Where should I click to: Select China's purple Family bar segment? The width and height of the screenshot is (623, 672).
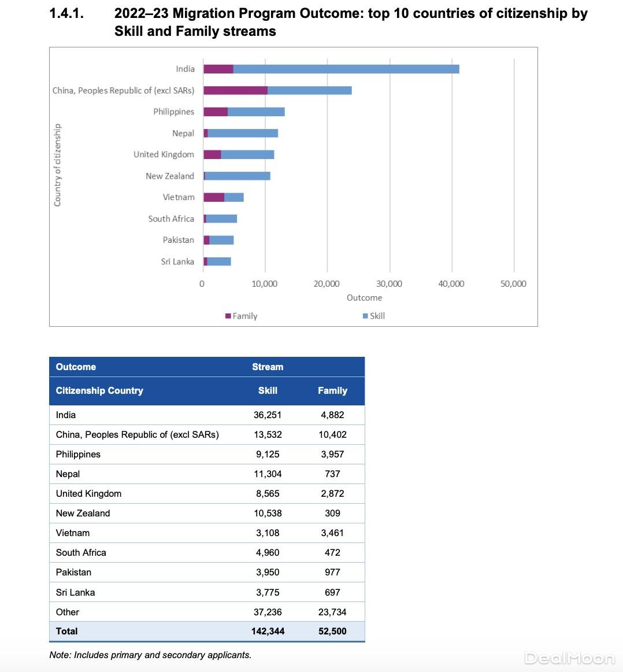point(235,90)
